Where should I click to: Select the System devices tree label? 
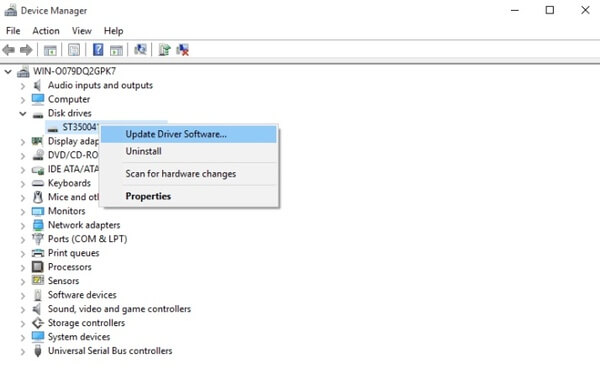(79, 337)
